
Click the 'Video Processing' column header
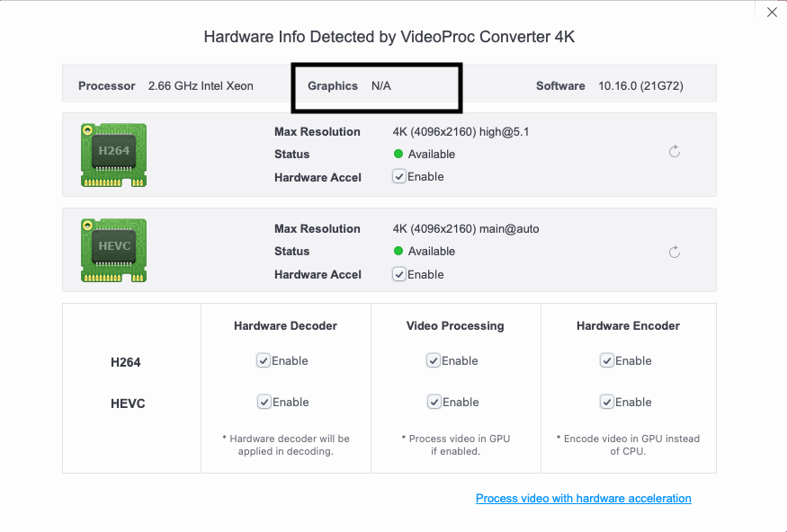point(455,326)
